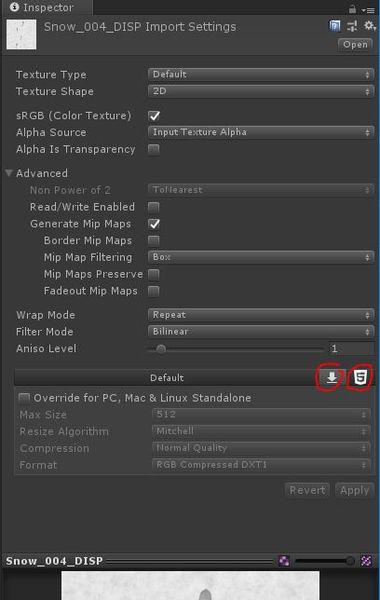Click the Filter Mode label
The image size is (380, 600).
[44, 332]
